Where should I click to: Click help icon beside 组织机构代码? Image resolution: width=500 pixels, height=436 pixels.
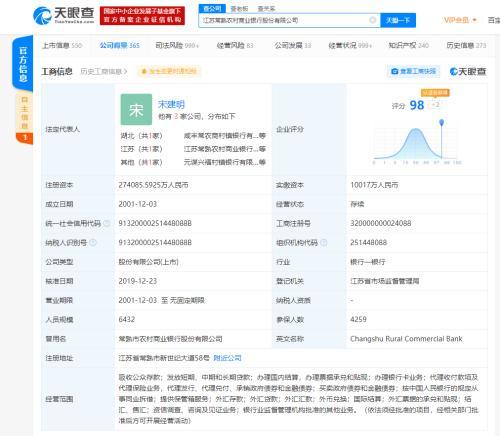(324, 242)
